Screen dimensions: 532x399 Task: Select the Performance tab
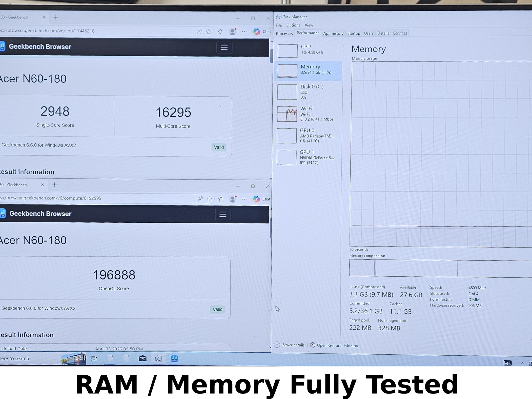click(x=308, y=33)
